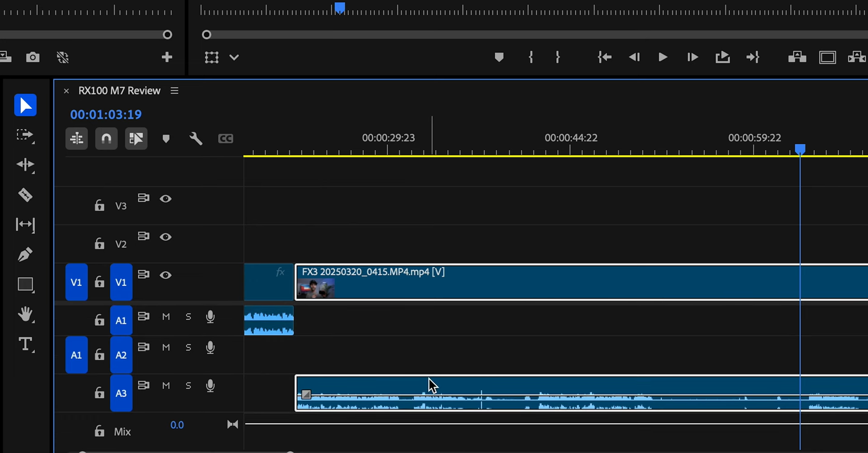Screen dimensions: 868x453
Task: Select the Razor tool
Action: point(25,195)
